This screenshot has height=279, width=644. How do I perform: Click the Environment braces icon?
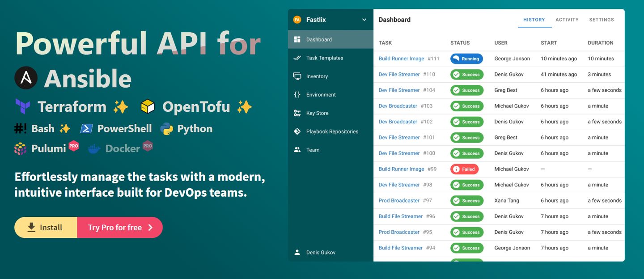pos(297,94)
